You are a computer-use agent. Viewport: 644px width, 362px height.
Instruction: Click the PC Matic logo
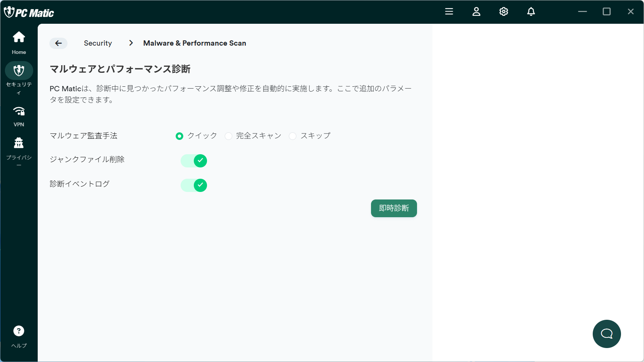tap(29, 12)
